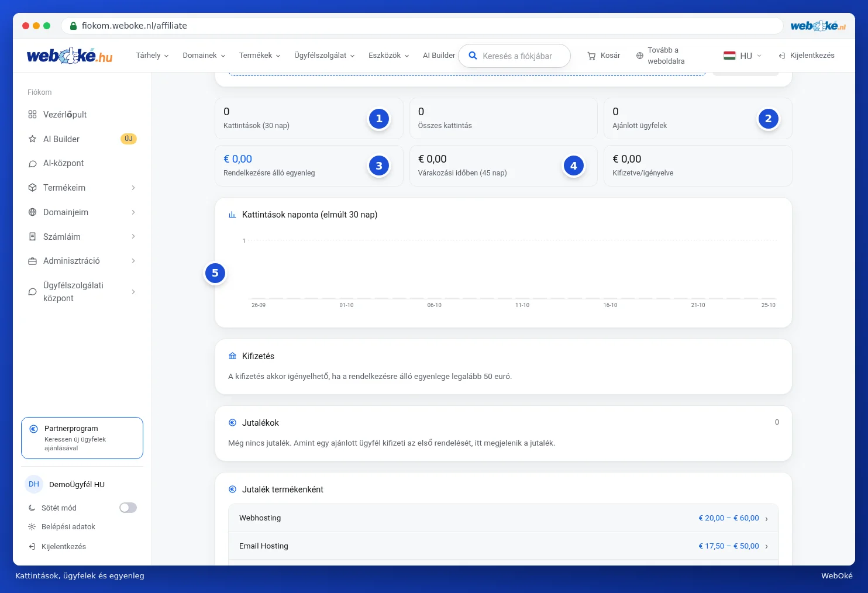Open the Ügyfélszolgálat dropdown menu
868x593 pixels.
[x=325, y=56]
